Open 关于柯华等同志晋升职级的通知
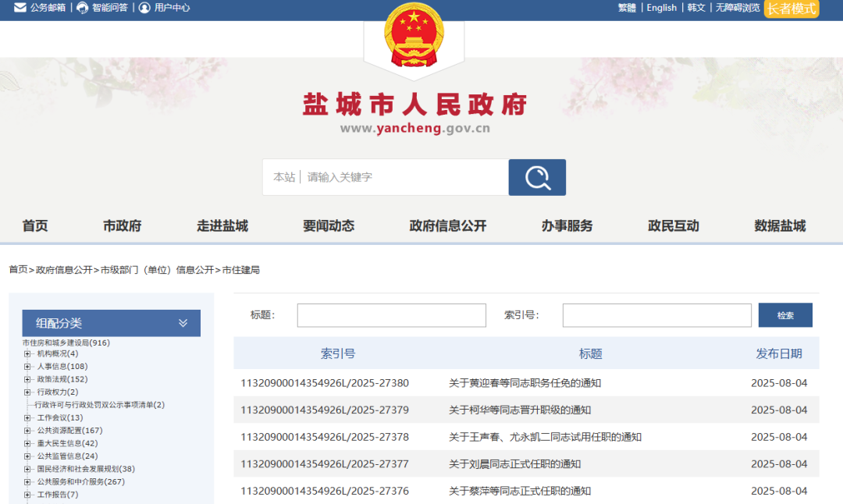This screenshot has width=843, height=504. point(520,410)
